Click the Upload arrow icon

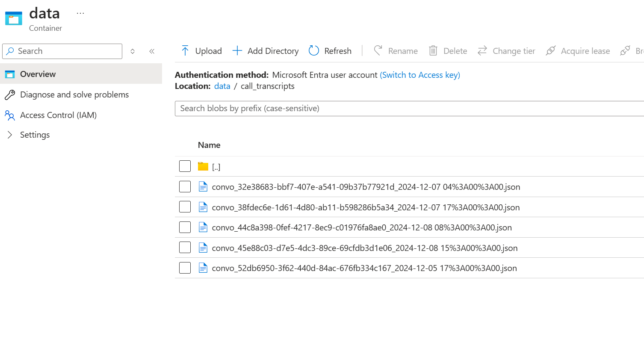point(185,51)
